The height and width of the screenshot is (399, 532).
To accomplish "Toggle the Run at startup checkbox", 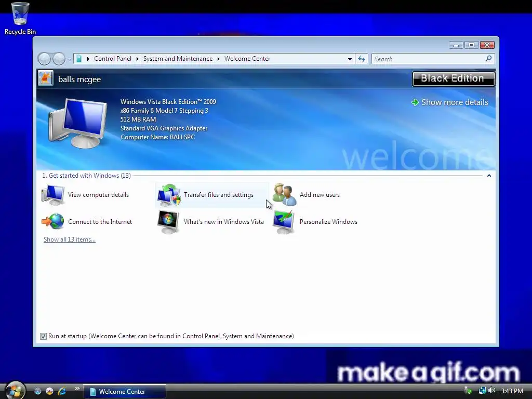I will 43,336.
